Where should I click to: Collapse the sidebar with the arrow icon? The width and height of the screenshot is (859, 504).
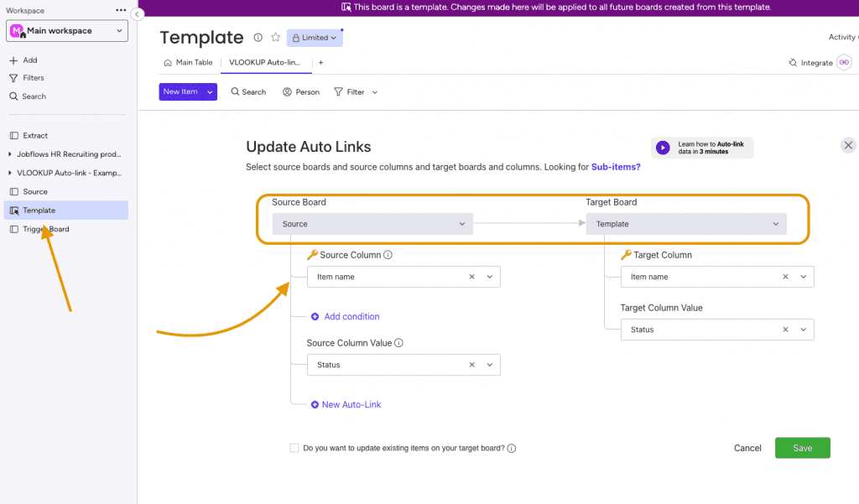138,14
